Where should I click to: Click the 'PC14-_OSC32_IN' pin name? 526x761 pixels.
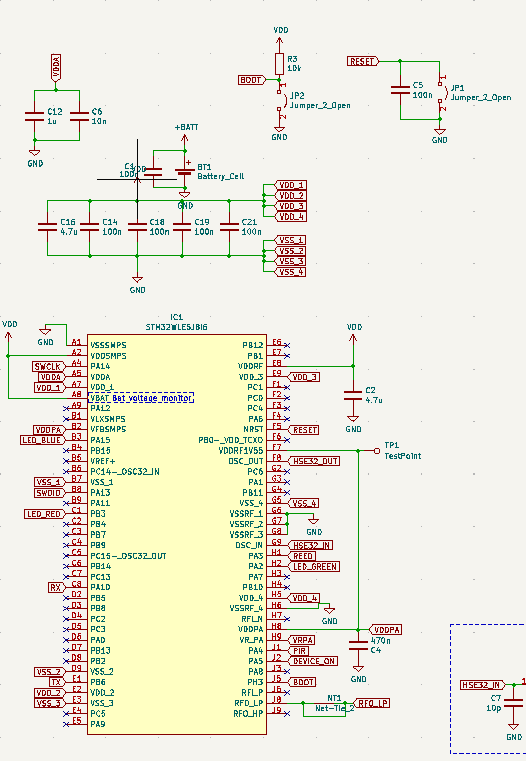(x=125, y=472)
